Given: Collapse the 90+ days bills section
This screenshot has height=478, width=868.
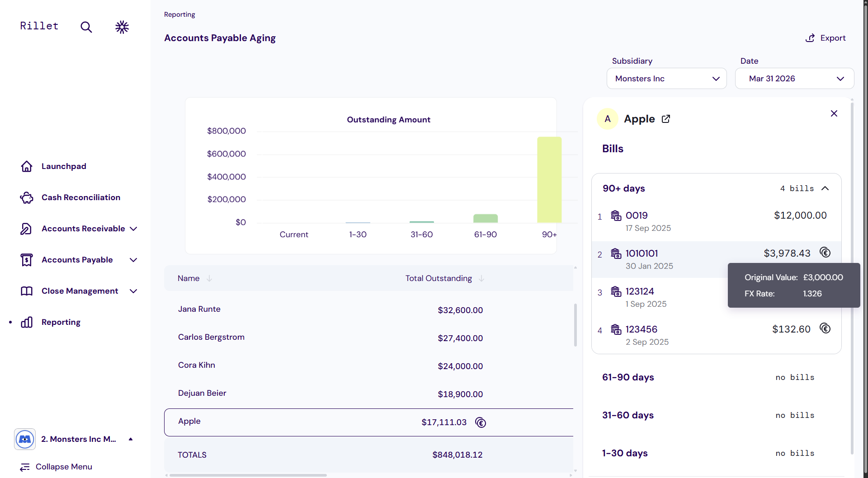Looking at the screenshot, I should click(825, 188).
